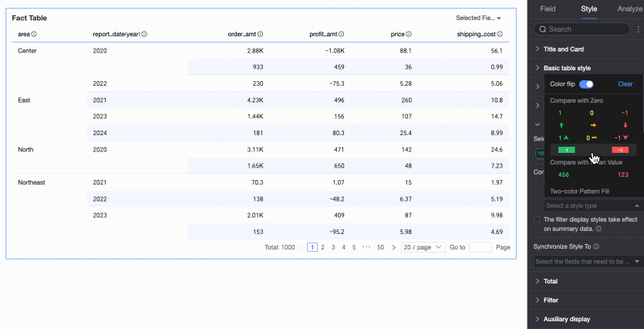Click the info icon beside the area column
The height and width of the screenshot is (329, 644).
click(x=34, y=35)
